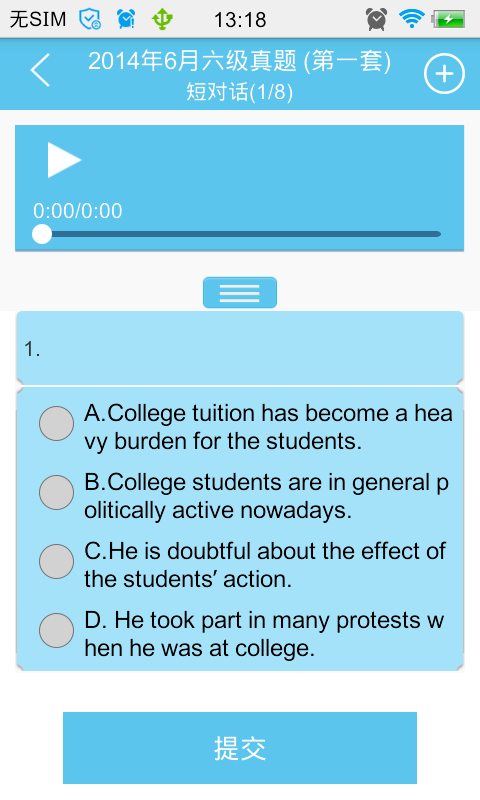Viewport: 480px width, 800px height.
Task: Tap the 短对话(1/8) section title
Action: pyautogui.click(x=239, y=92)
